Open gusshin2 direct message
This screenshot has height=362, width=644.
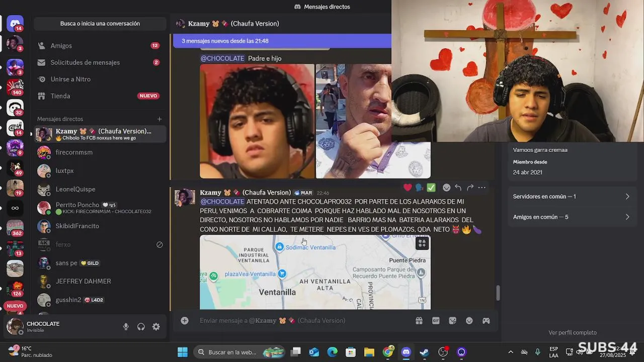point(100,300)
